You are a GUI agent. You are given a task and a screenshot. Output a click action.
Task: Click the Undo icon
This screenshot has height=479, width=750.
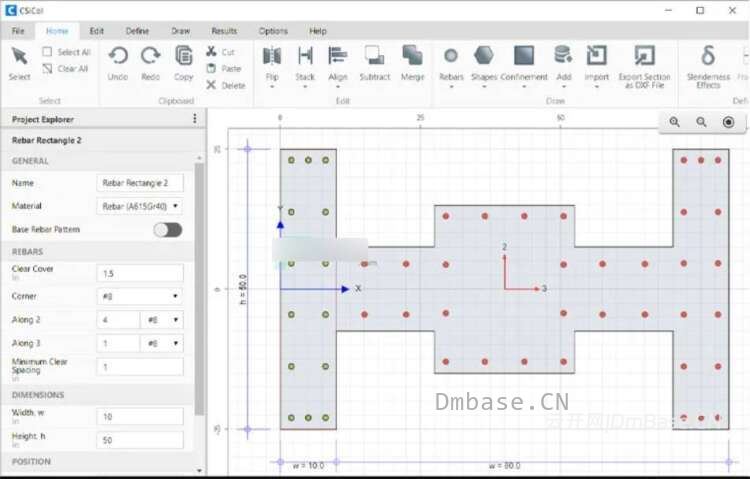(118, 56)
